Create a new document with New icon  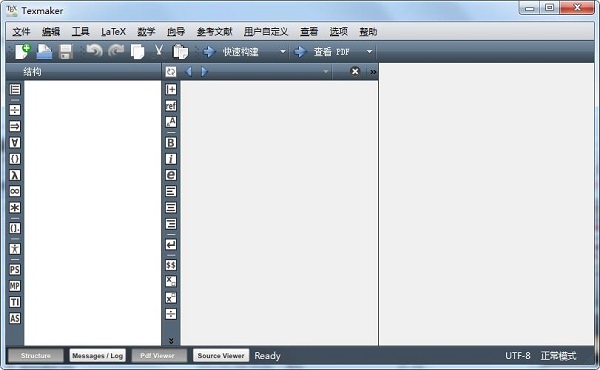point(23,51)
